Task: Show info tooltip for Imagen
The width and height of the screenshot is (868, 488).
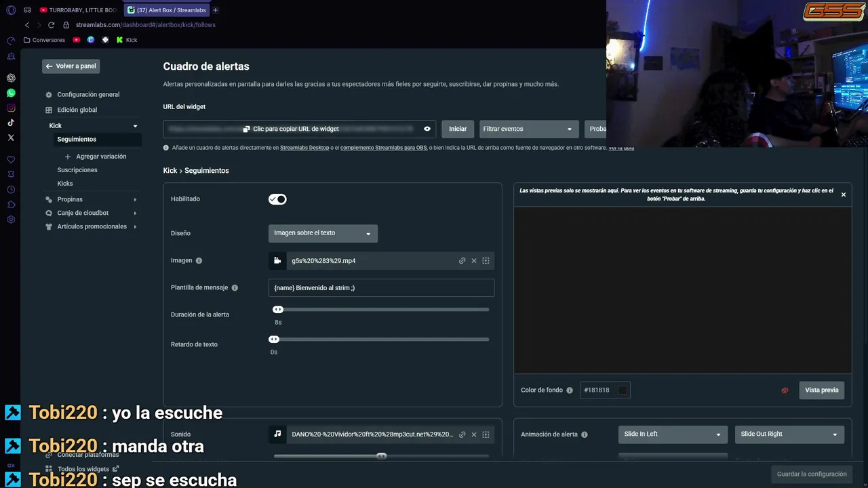Action: [x=199, y=261]
